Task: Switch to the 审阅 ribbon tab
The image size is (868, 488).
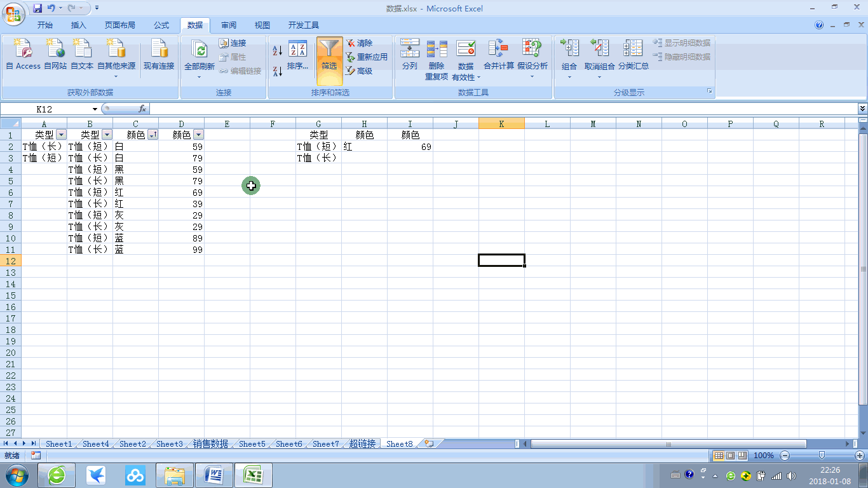Action: click(229, 25)
